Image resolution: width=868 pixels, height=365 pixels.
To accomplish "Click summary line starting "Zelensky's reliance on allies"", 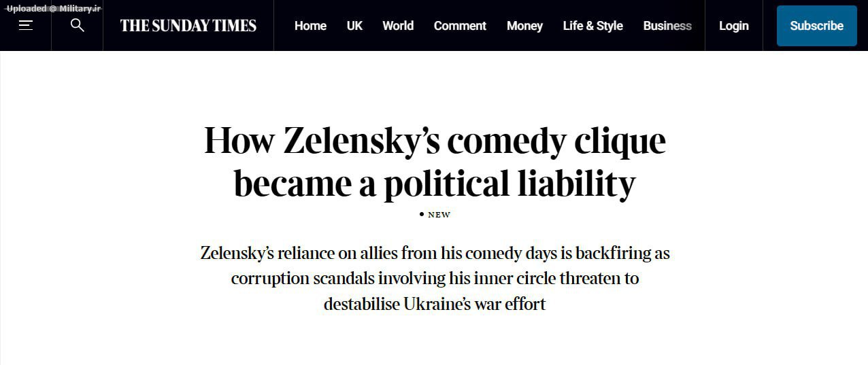I will click(435, 254).
